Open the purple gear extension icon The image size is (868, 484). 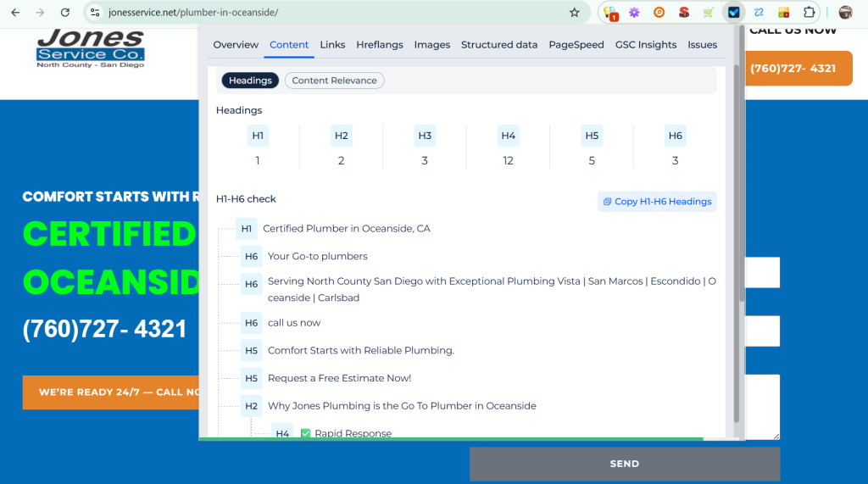click(x=634, y=13)
